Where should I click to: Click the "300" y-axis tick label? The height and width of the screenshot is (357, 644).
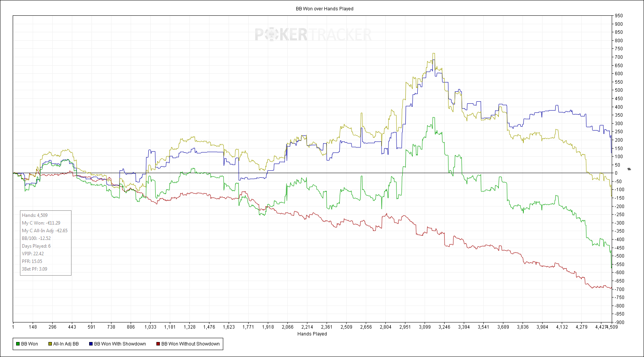click(619, 124)
